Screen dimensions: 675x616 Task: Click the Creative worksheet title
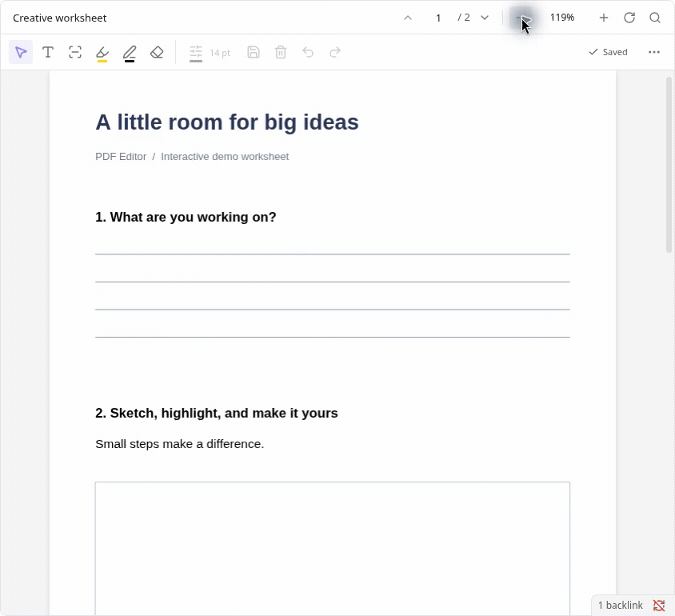point(60,18)
